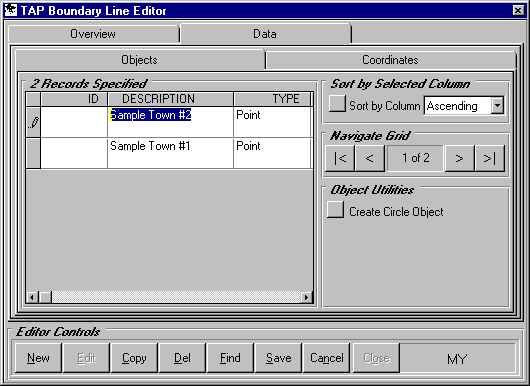Click the Copy button

134,358
